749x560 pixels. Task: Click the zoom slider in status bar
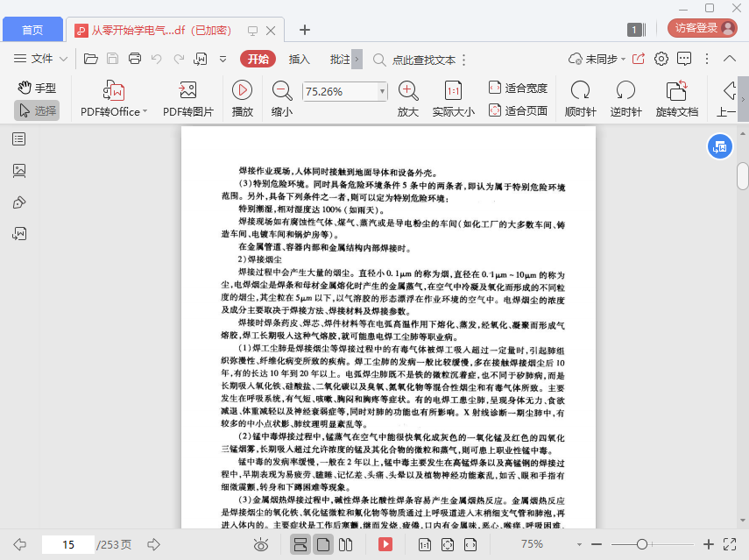click(x=642, y=544)
